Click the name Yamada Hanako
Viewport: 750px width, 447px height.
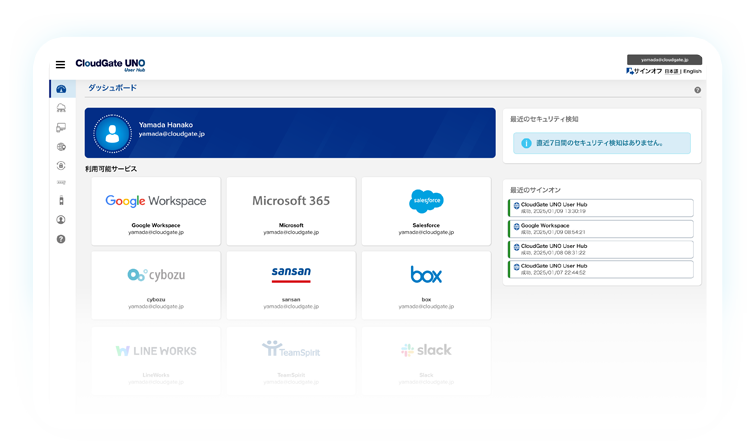(x=166, y=125)
